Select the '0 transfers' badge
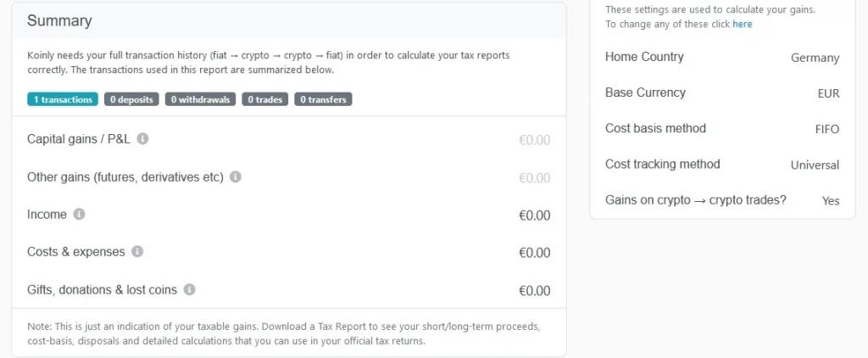 coord(323,99)
